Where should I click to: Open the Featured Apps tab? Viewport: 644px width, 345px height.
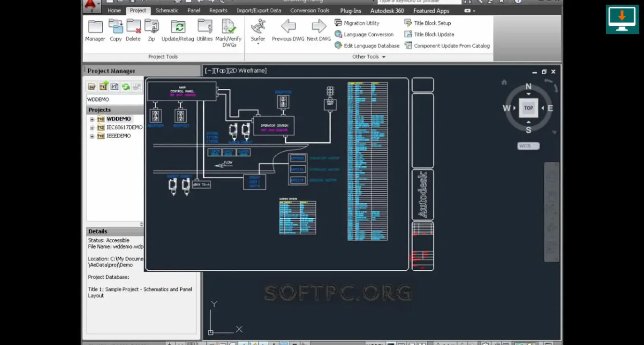click(x=431, y=11)
